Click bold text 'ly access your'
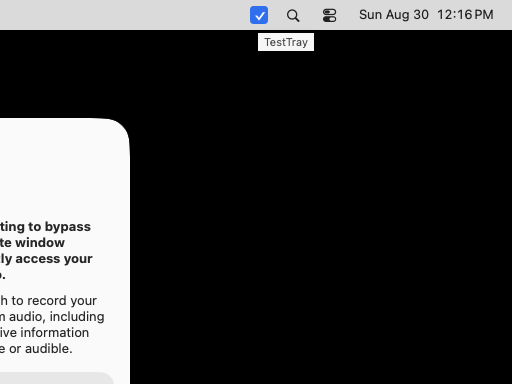 tap(46, 259)
